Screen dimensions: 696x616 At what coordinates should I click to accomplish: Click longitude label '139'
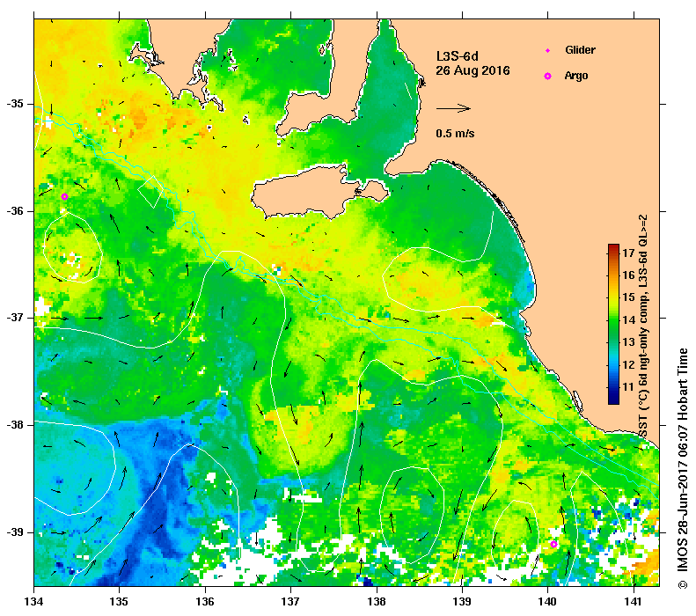(463, 602)
